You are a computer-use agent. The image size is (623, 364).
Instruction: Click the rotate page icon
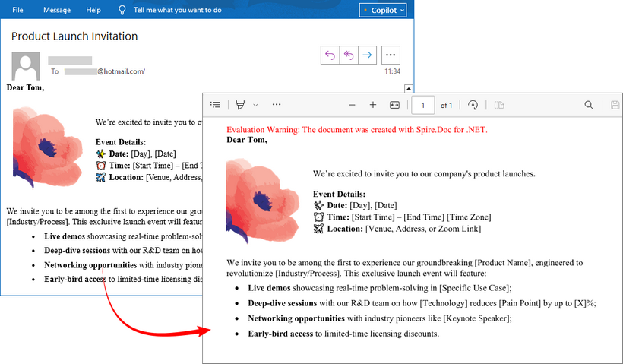473,106
